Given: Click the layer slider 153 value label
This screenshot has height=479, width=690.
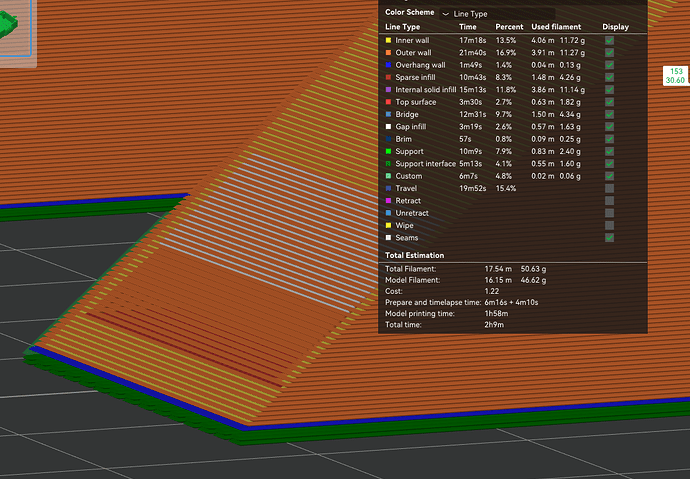Looking at the screenshot, I should click(676, 71).
